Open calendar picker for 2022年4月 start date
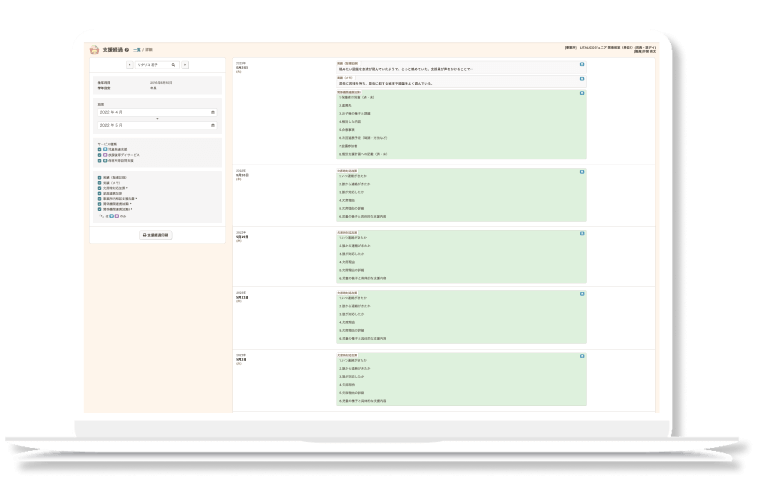 [212, 112]
